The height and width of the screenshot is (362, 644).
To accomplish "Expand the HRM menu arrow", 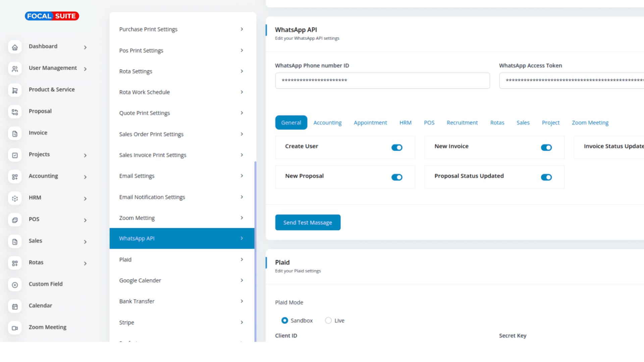I will 85,198.
